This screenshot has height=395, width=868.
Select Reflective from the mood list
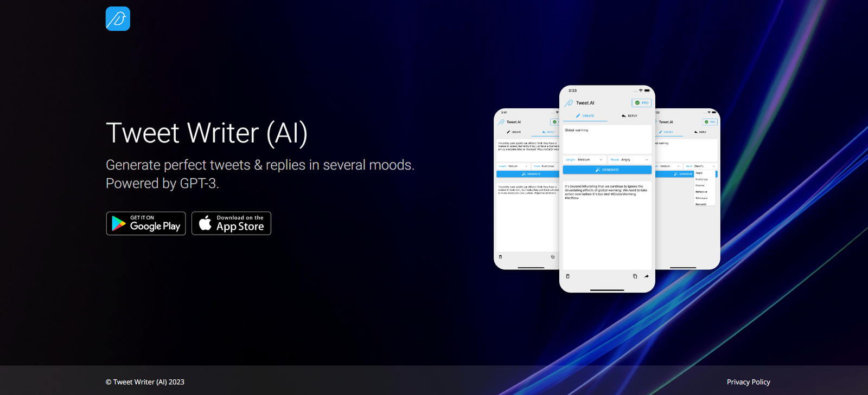tap(701, 192)
